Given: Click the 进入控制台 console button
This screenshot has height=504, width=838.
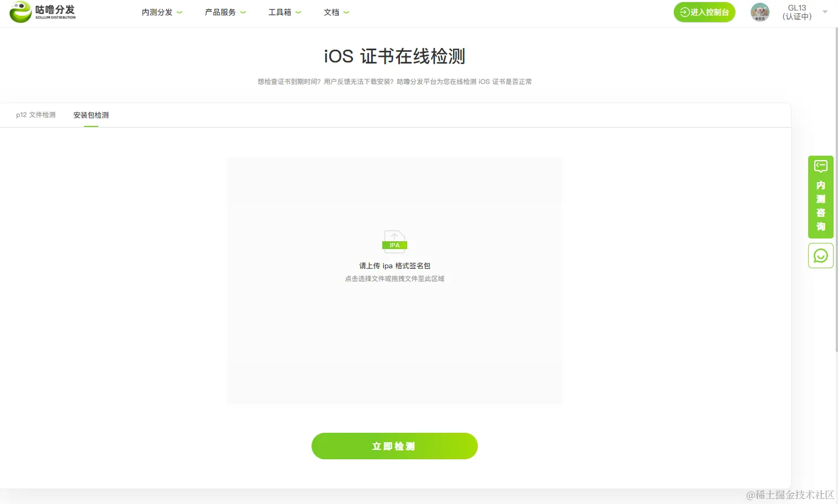Looking at the screenshot, I should coord(704,12).
